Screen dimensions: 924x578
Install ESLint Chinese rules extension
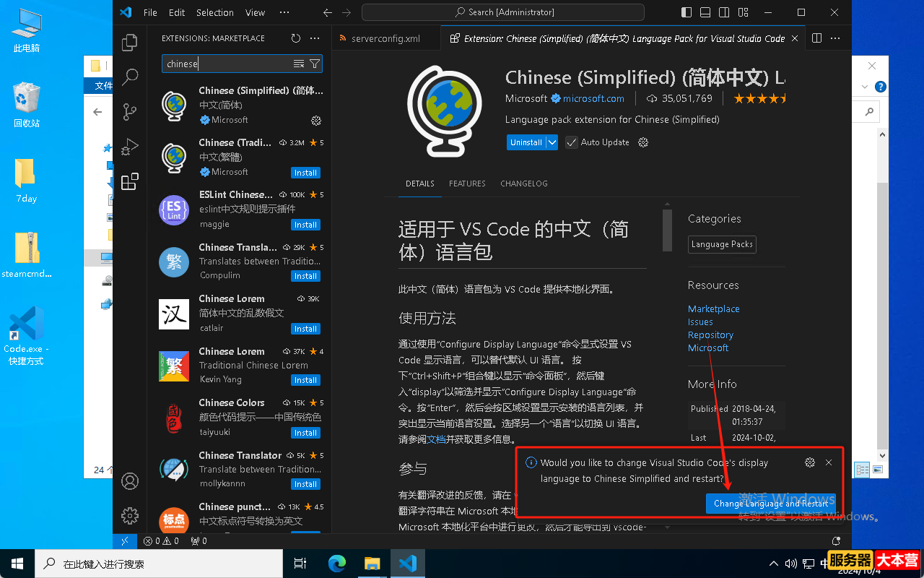pos(305,225)
